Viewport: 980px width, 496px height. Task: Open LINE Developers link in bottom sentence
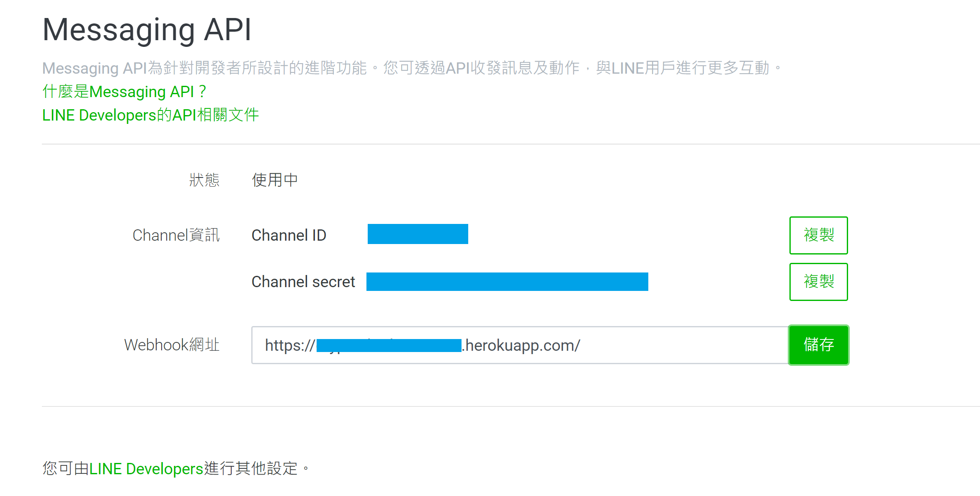tap(146, 468)
